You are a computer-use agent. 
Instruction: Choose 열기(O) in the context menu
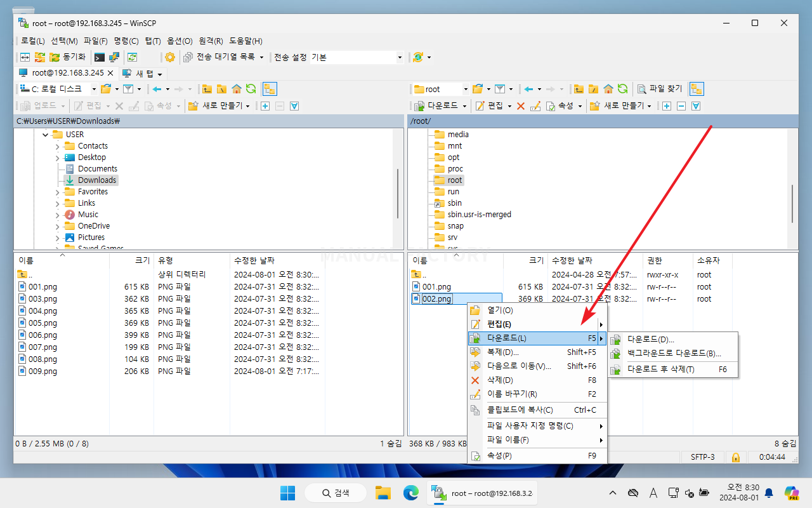(537, 311)
